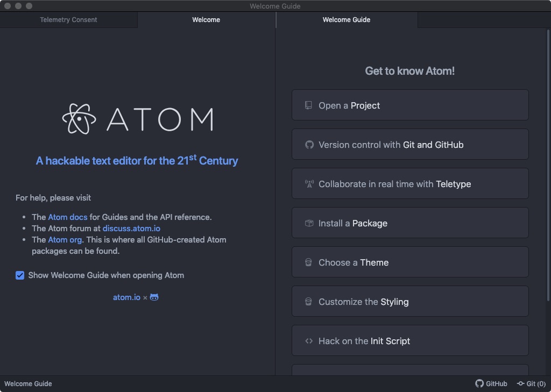551x392 pixels.
Task: Click the Octocat icon beside atom.io
Action: 154,297
